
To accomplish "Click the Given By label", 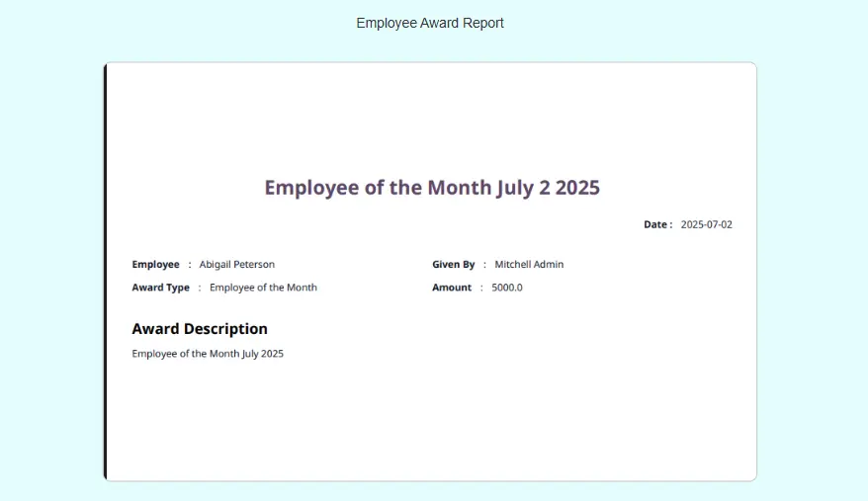I will pos(453,264).
